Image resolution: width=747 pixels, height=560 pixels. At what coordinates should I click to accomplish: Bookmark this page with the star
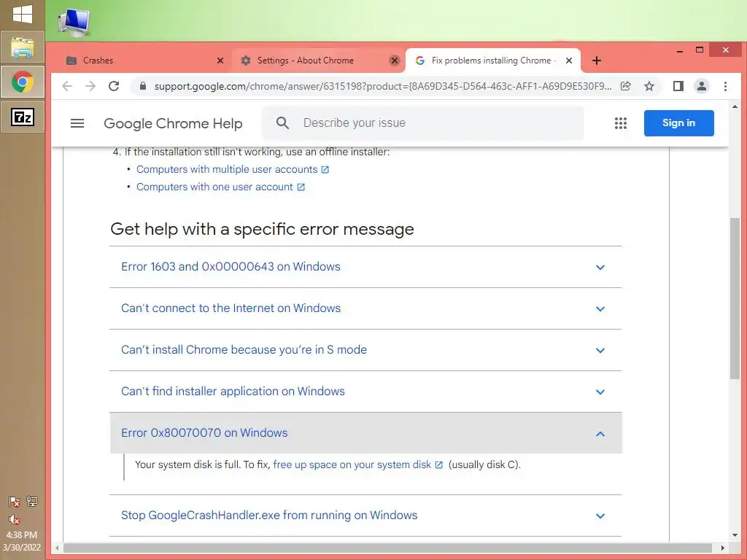(649, 86)
